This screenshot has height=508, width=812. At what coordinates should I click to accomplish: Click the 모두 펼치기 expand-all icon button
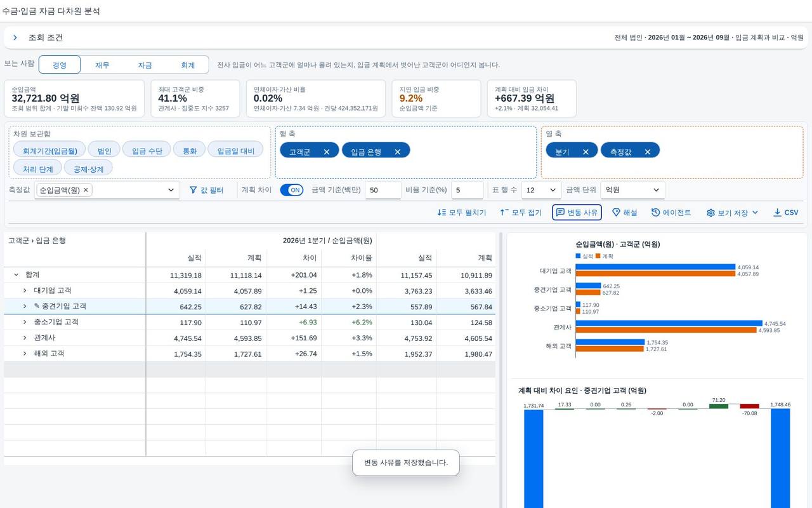pos(462,213)
